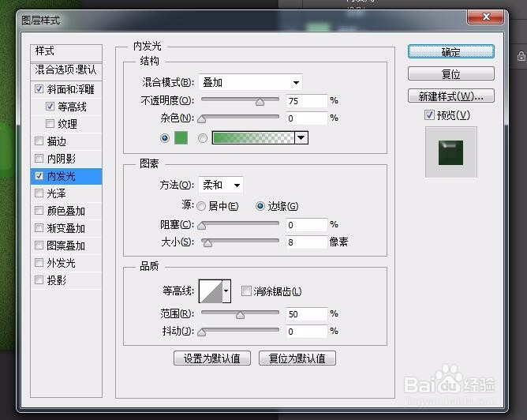
Task: Click the 复位 reset button
Action: click(x=450, y=73)
